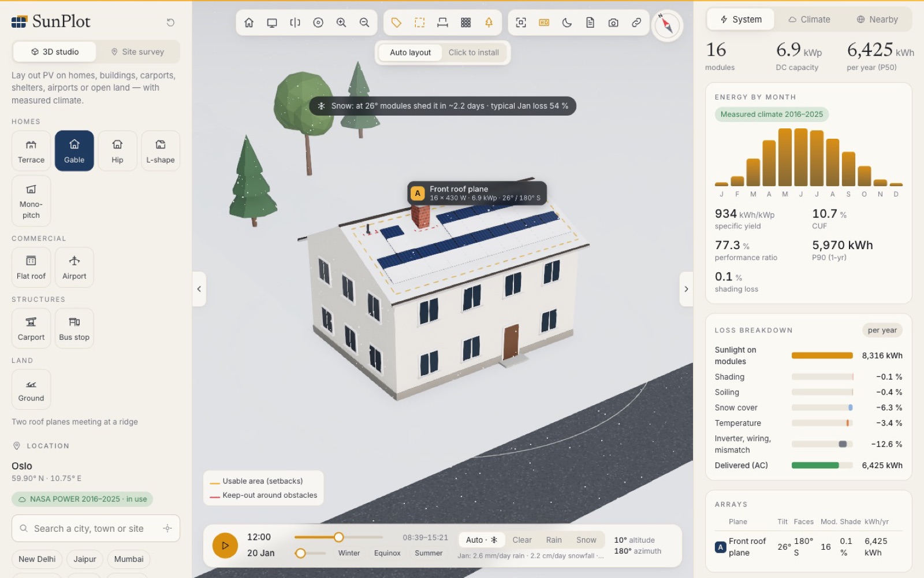Zoom in with the magnifier plus icon

coord(341,23)
